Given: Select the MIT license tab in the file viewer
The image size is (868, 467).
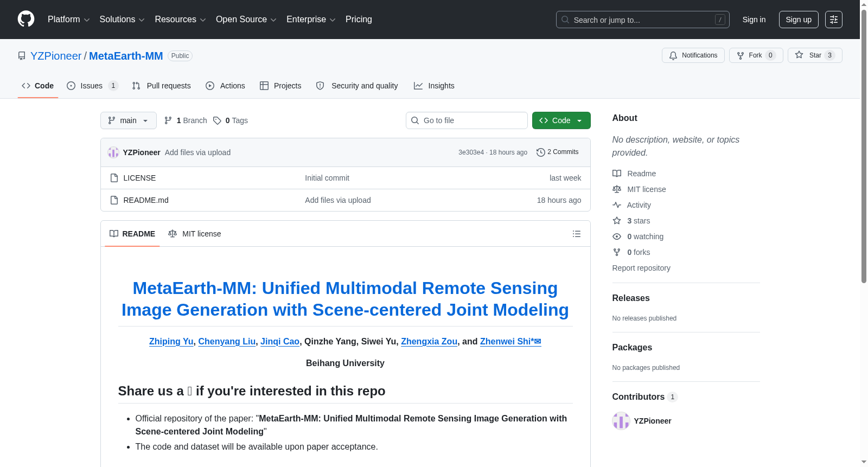Looking at the screenshot, I should pos(195,234).
